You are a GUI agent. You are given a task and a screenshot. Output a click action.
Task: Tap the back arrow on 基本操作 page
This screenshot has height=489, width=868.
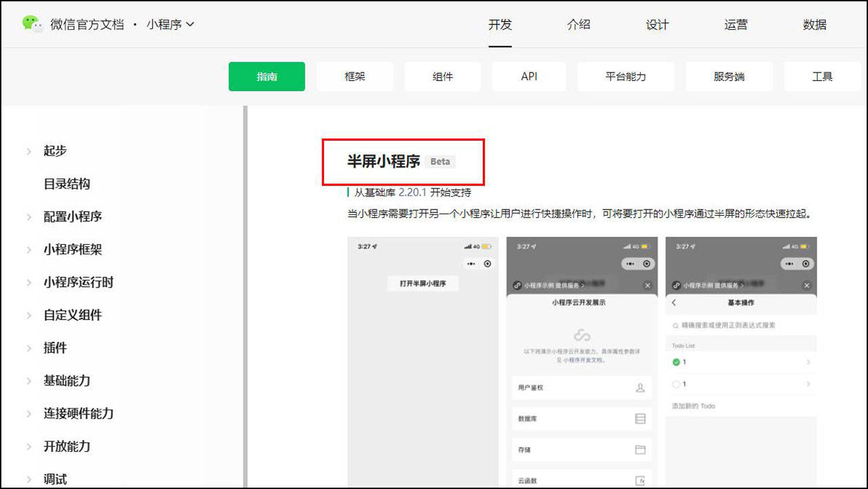click(x=673, y=302)
